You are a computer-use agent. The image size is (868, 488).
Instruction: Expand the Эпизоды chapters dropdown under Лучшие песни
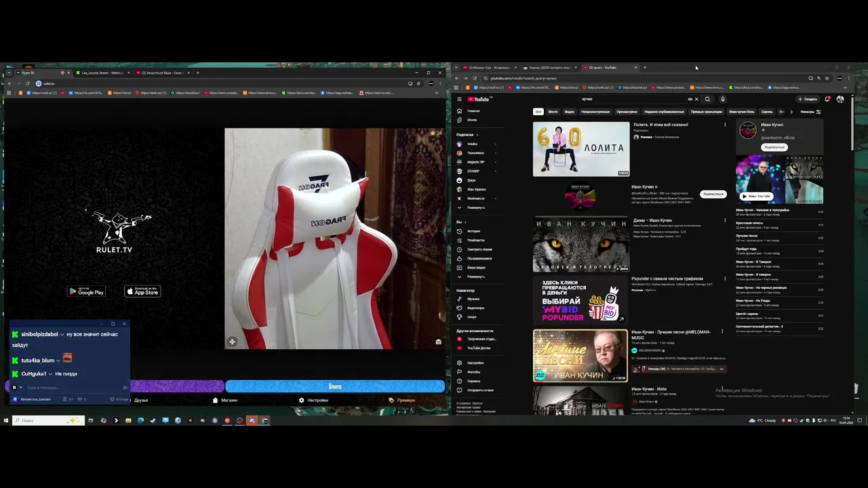click(722, 369)
